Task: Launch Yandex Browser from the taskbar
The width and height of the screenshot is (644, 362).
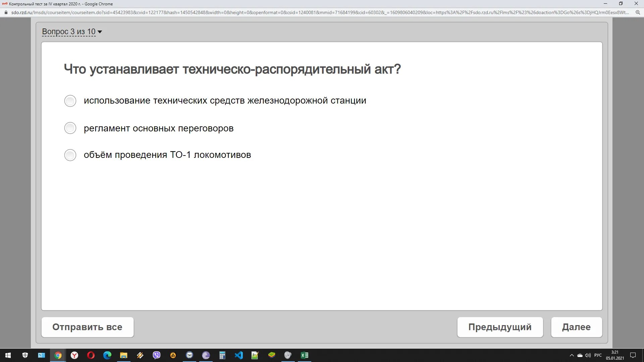Action: click(x=74, y=355)
